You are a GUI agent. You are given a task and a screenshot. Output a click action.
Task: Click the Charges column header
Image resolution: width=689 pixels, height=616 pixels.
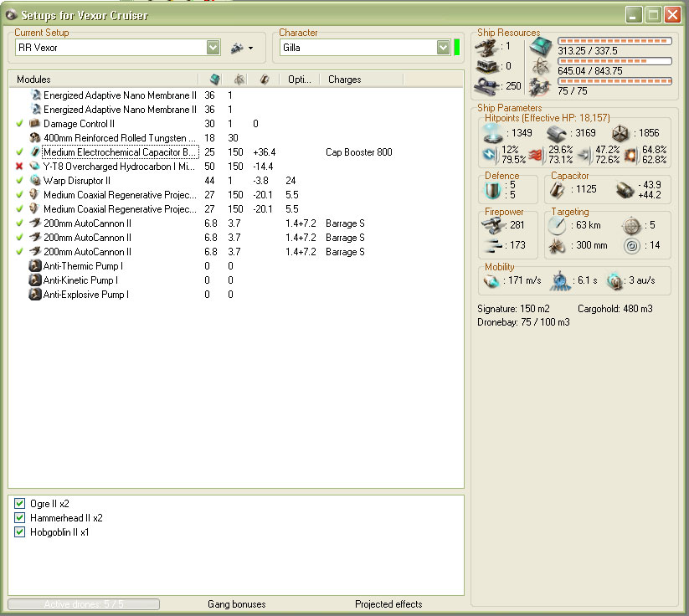coord(344,80)
